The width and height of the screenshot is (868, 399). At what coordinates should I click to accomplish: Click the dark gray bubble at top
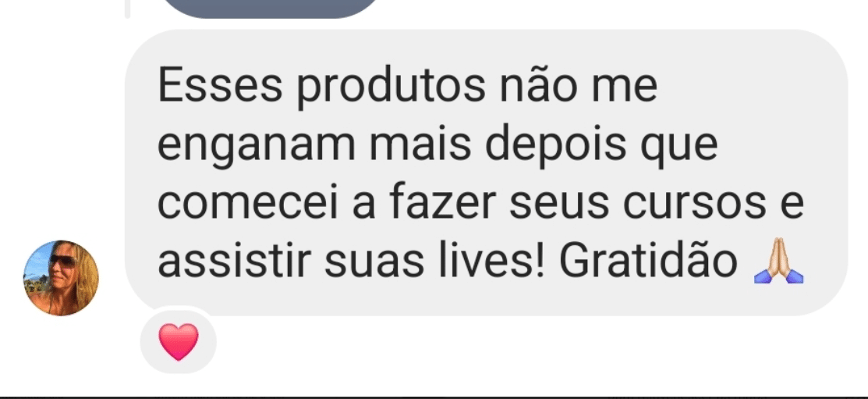(271, 9)
